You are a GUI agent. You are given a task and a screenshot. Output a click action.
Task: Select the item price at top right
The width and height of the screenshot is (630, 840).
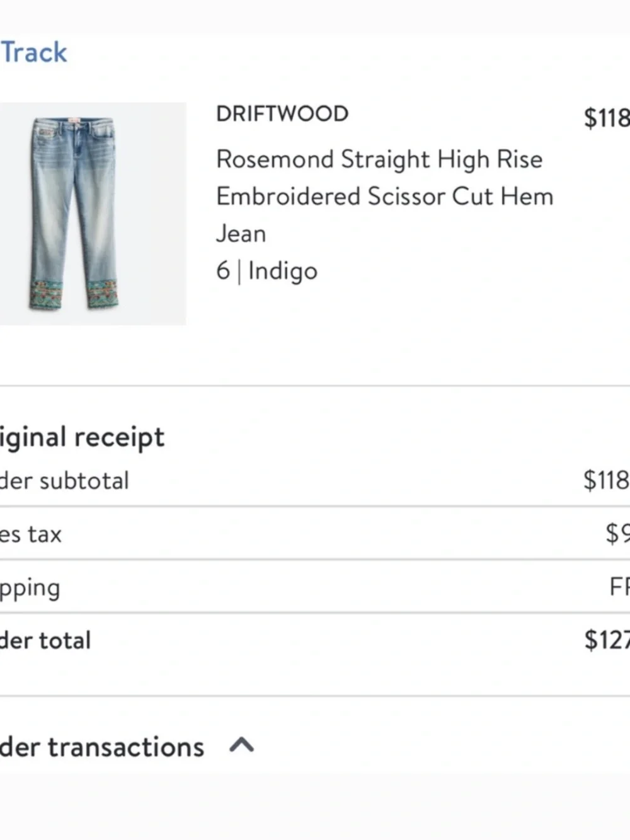(607, 118)
